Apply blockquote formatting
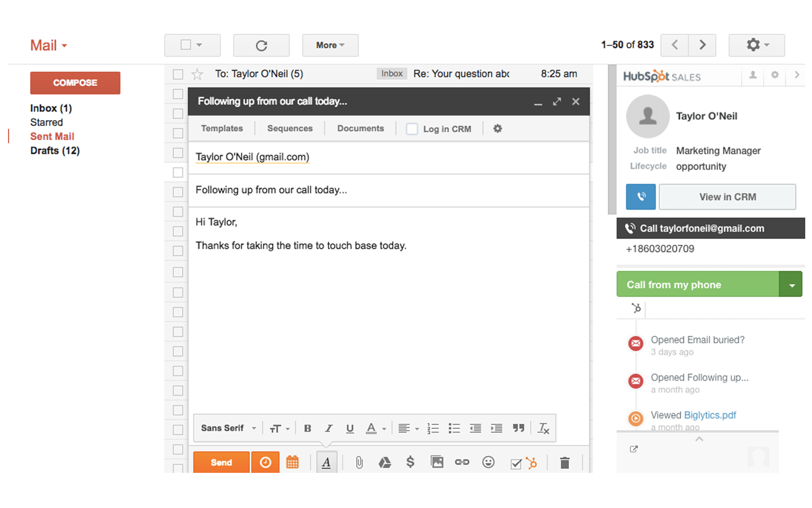Image resolution: width=812 pixels, height=508 pixels. [518, 428]
